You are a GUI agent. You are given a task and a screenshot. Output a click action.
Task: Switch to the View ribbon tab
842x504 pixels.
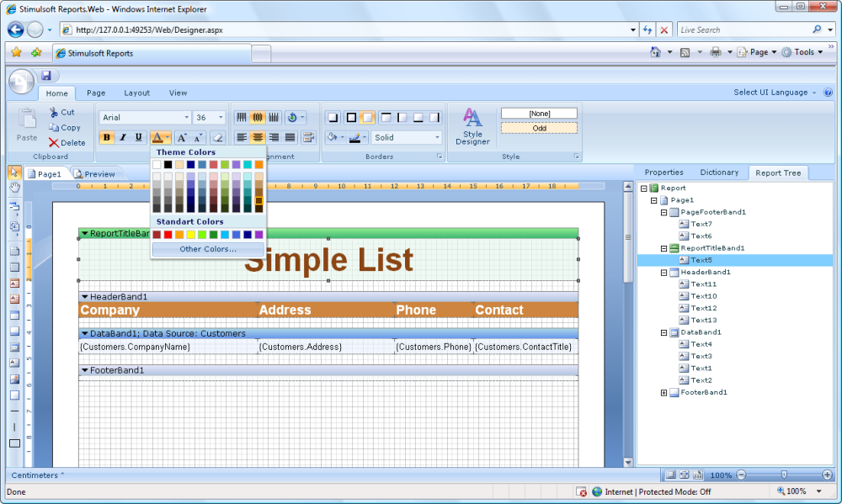[x=178, y=93]
